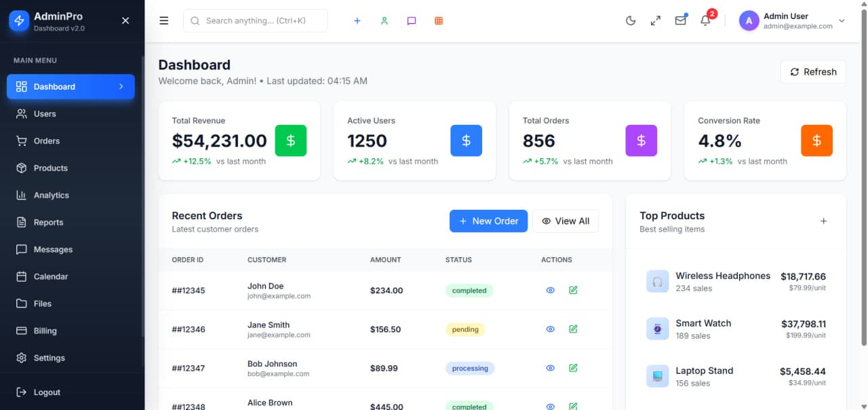Focus the Search anything input field
Viewport: 868px width, 410px height.
tap(255, 21)
